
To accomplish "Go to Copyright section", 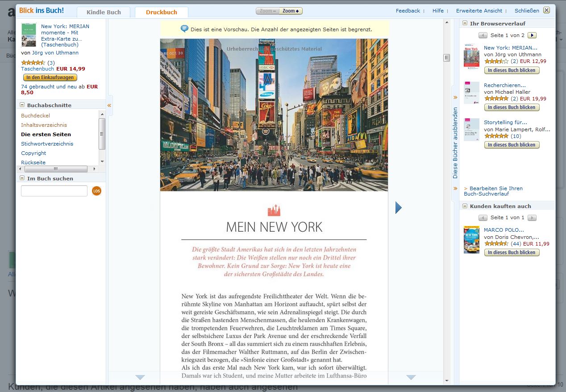I will [x=33, y=153].
